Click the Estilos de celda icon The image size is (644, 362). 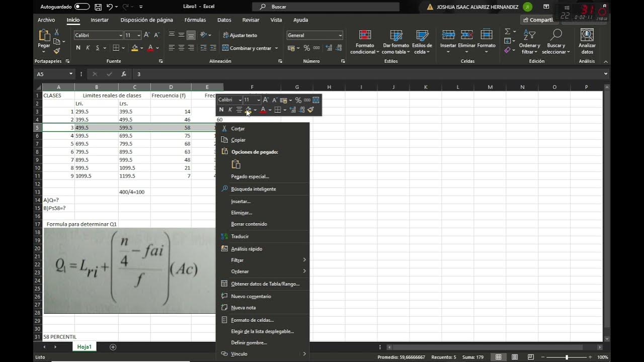pyautogui.click(x=422, y=35)
